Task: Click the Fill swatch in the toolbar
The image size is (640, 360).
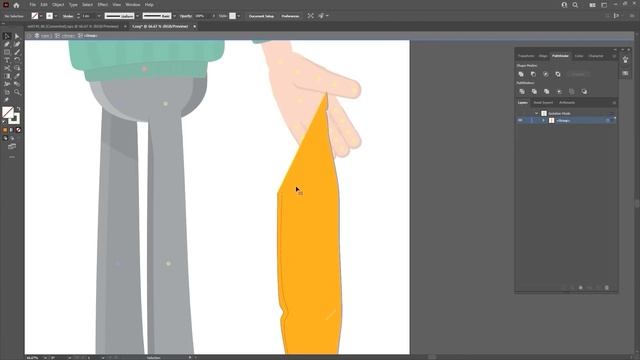Action: tap(7, 112)
